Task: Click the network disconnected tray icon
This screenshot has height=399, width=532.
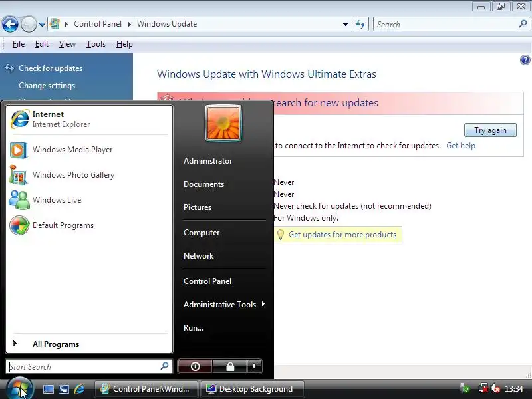Action: click(483, 388)
